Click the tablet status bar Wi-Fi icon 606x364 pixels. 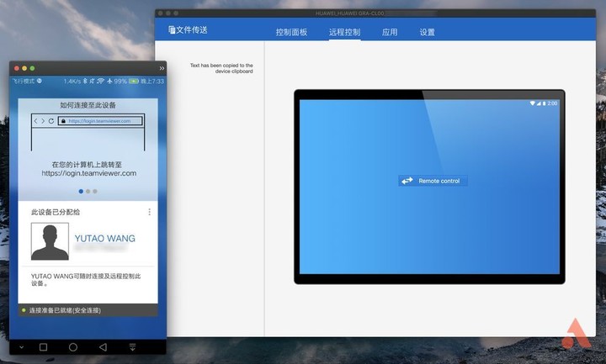[x=532, y=103]
